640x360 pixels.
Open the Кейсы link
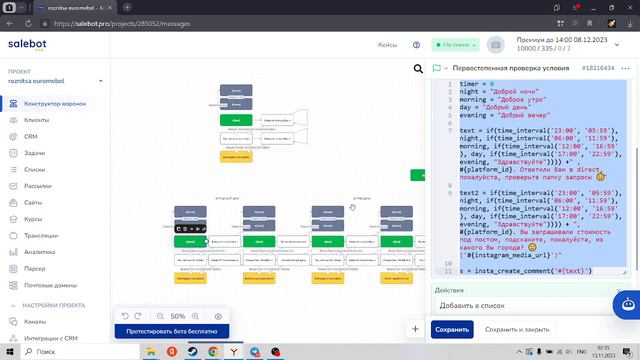coord(387,45)
